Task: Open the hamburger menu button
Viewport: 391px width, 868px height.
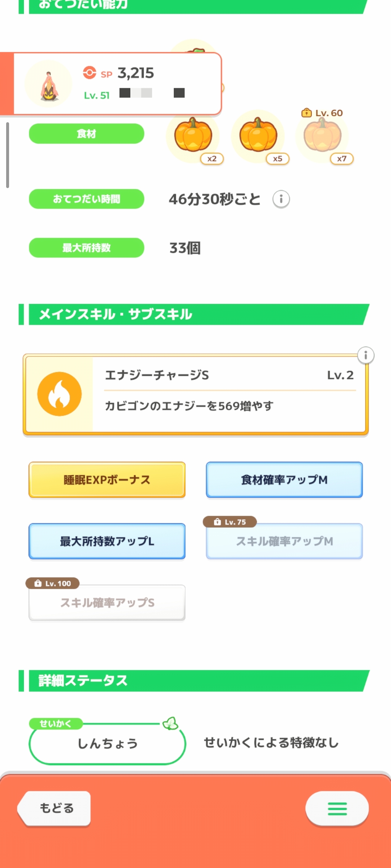Action: tap(337, 809)
